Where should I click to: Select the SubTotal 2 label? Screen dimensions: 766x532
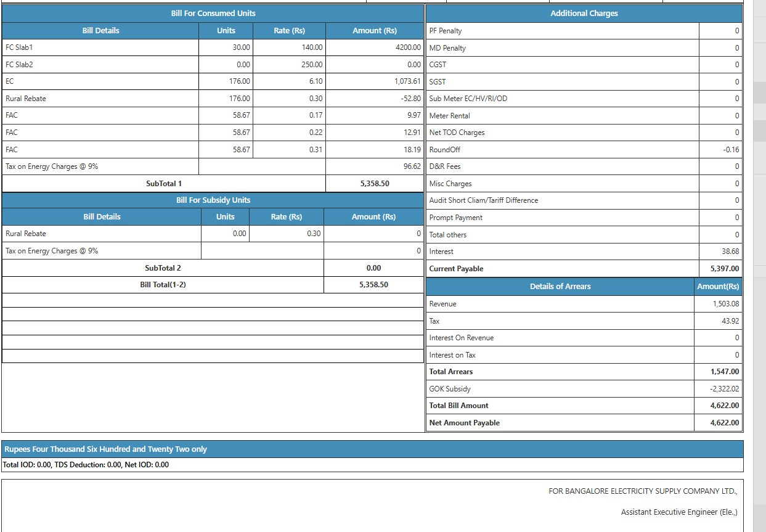[163, 268]
